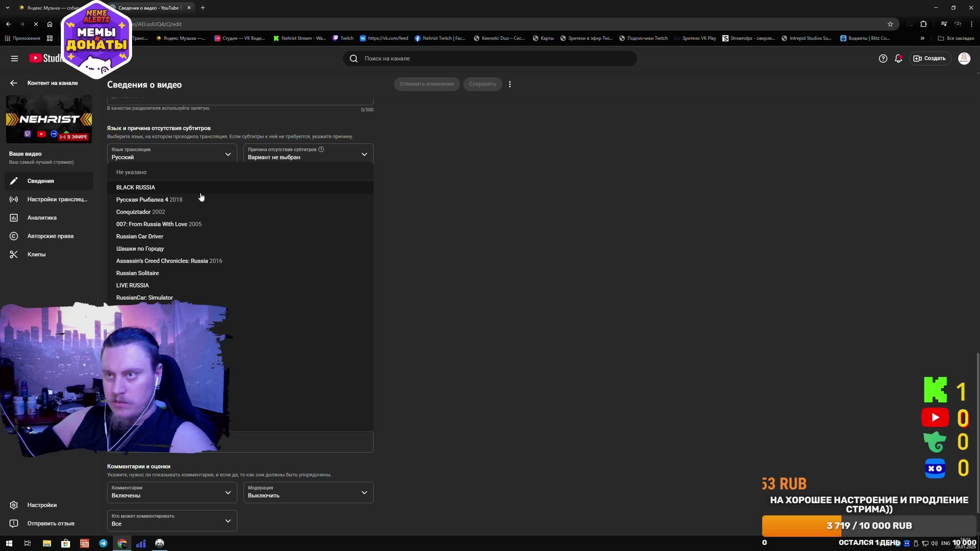Switch to the Analytics sidebar tab
The image size is (980, 551).
pos(42,218)
